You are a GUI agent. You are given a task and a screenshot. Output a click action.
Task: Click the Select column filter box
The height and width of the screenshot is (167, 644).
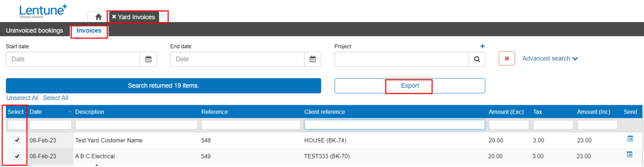click(x=17, y=124)
